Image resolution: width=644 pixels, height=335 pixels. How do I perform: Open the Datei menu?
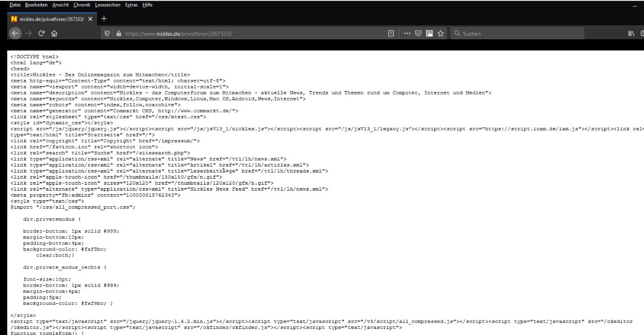(x=15, y=5)
